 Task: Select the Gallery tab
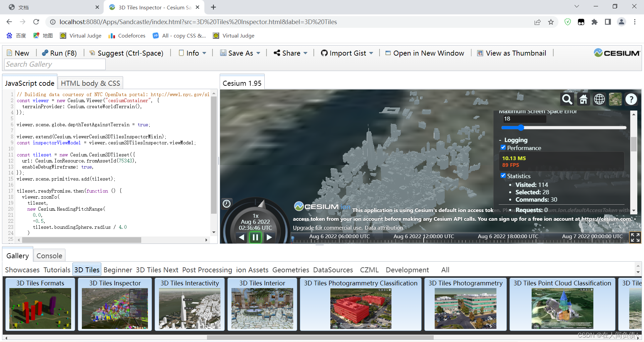pos(18,256)
